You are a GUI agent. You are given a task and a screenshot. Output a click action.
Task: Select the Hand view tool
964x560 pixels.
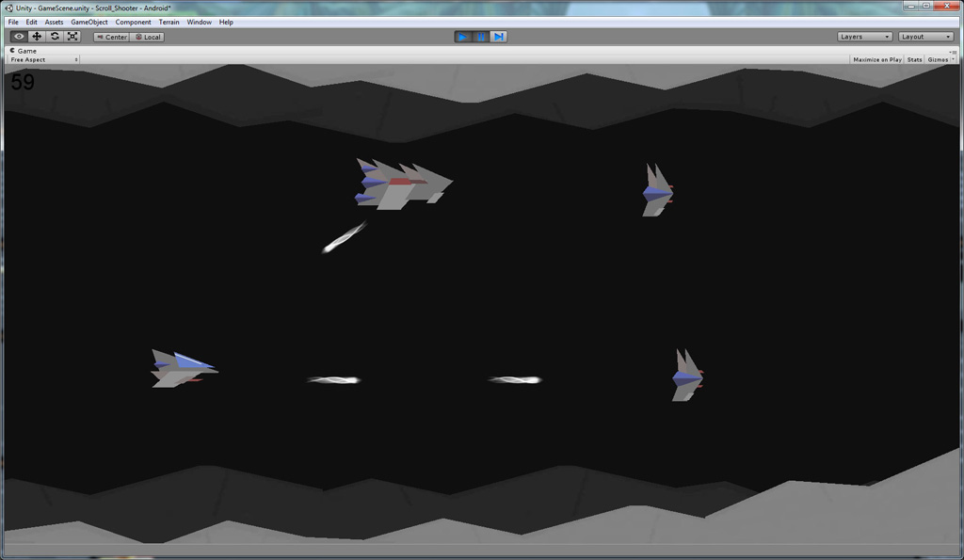(x=19, y=37)
